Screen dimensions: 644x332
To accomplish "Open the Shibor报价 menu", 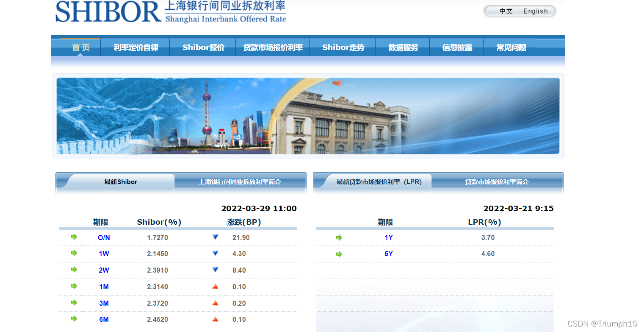I will point(203,47).
